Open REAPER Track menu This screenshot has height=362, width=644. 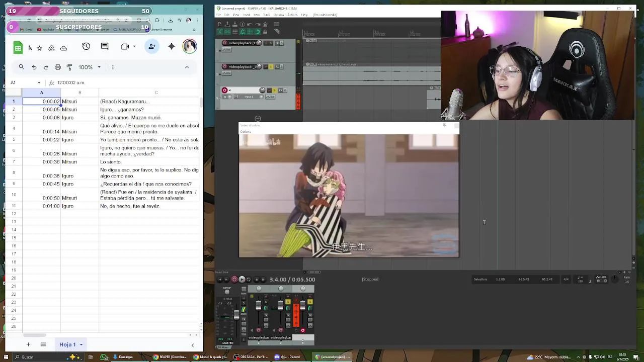click(x=266, y=15)
